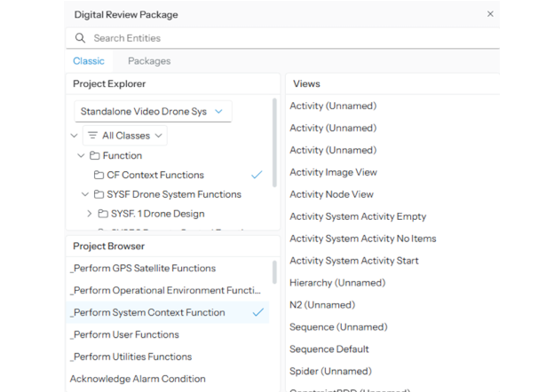Switch to the Packages tab
The width and height of the screenshot is (554, 392).
[149, 61]
